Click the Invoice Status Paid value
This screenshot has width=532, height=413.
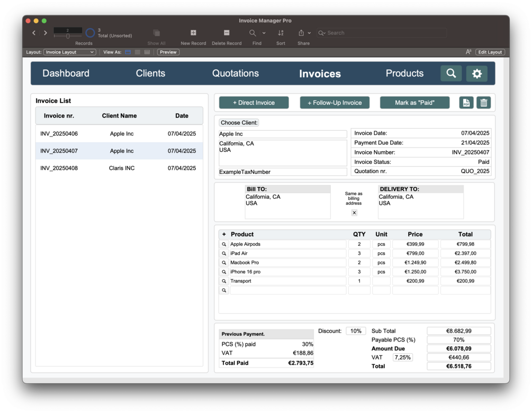[483, 162]
